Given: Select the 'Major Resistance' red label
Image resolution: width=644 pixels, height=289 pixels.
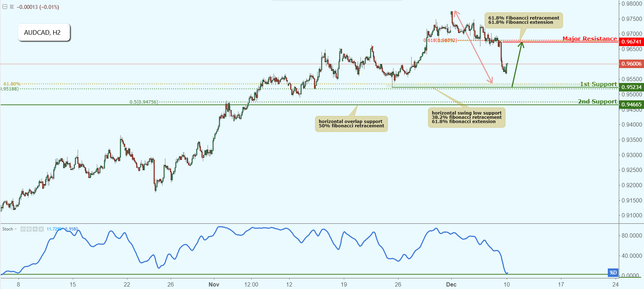Looking at the screenshot, I should click(590, 39).
